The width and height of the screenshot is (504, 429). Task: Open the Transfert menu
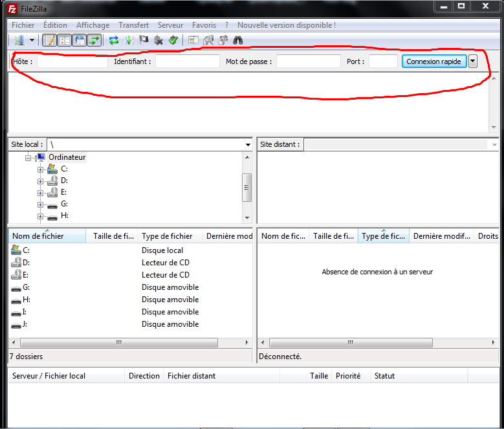[133, 25]
